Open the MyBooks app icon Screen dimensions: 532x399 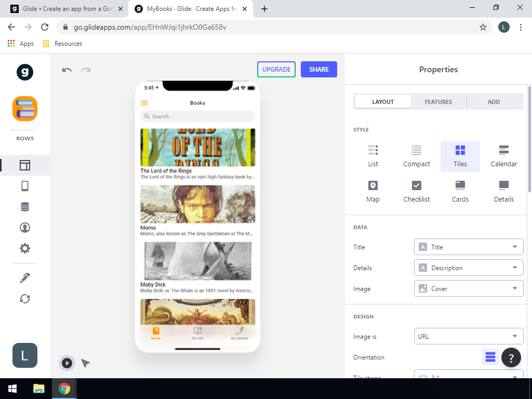coord(25,109)
